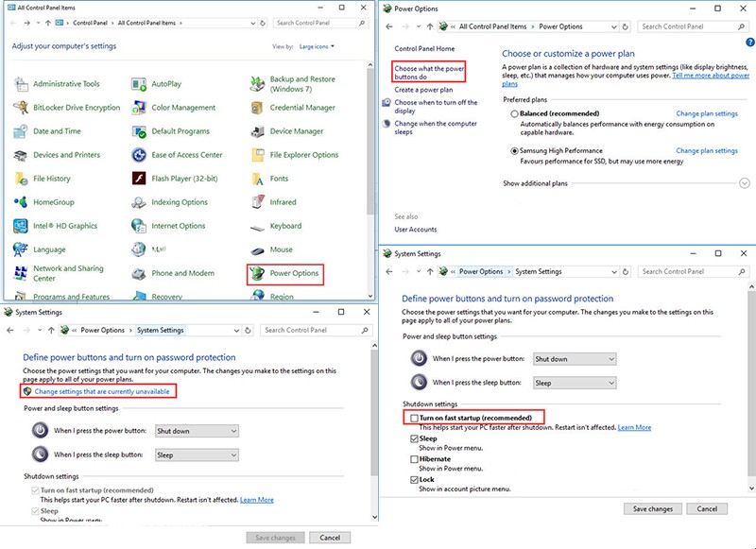The height and width of the screenshot is (549, 756).
Task: Click the enabled Save changes button
Action: [x=653, y=508]
